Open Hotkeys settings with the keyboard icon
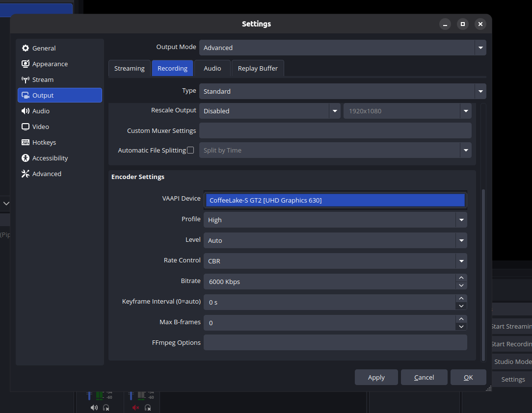This screenshot has height=413, width=532. pos(60,142)
